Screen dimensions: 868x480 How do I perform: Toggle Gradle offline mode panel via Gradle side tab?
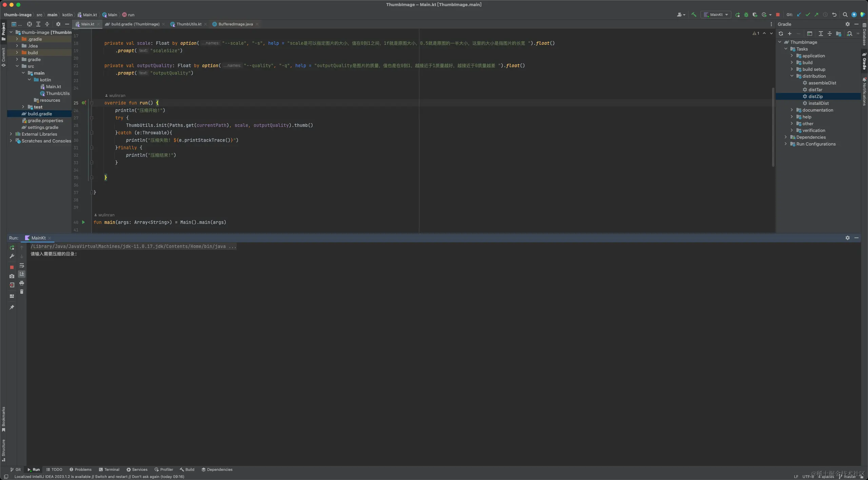click(x=864, y=62)
